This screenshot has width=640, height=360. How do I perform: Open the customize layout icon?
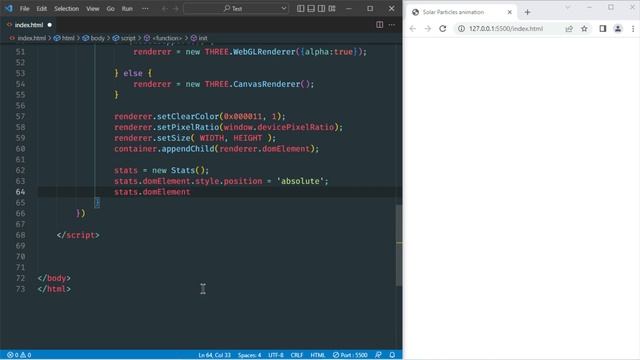pos(332,9)
